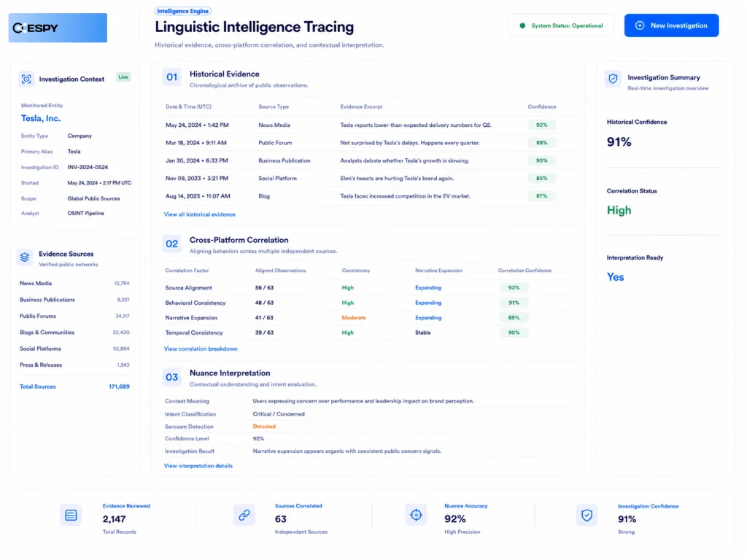Open View all historical evidence link

pyautogui.click(x=200, y=215)
